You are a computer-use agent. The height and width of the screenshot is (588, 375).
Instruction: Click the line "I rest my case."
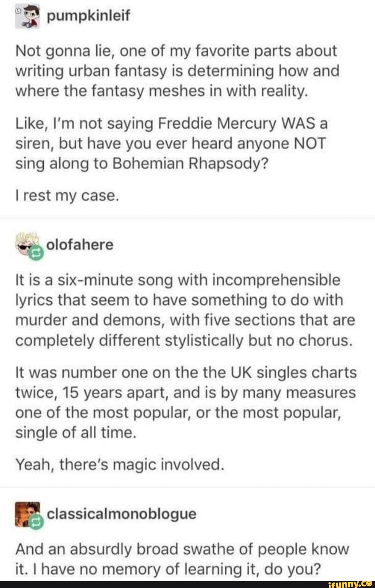[x=67, y=196]
